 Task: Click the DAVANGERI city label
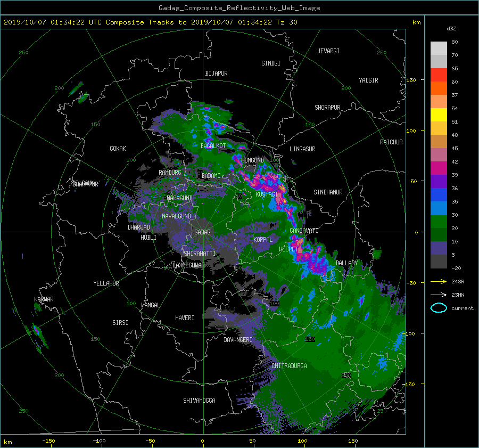[x=238, y=340]
